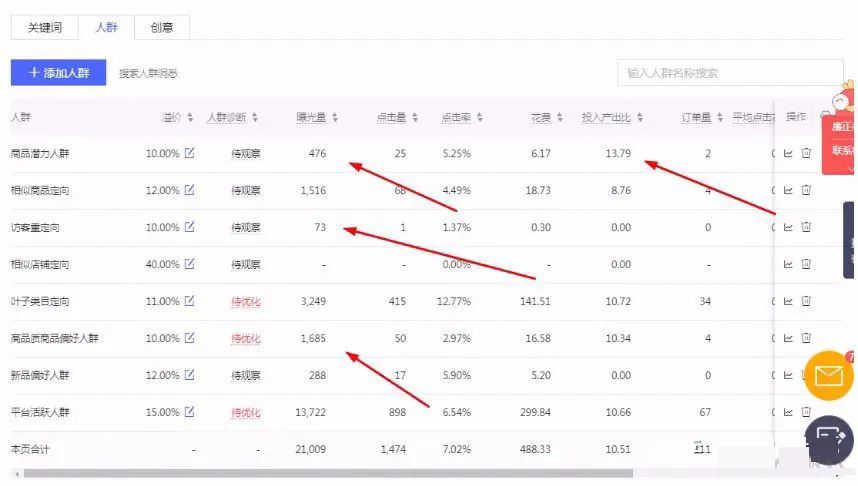Sort by 点击量 column
The width and height of the screenshot is (858, 486).
coord(415,117)
